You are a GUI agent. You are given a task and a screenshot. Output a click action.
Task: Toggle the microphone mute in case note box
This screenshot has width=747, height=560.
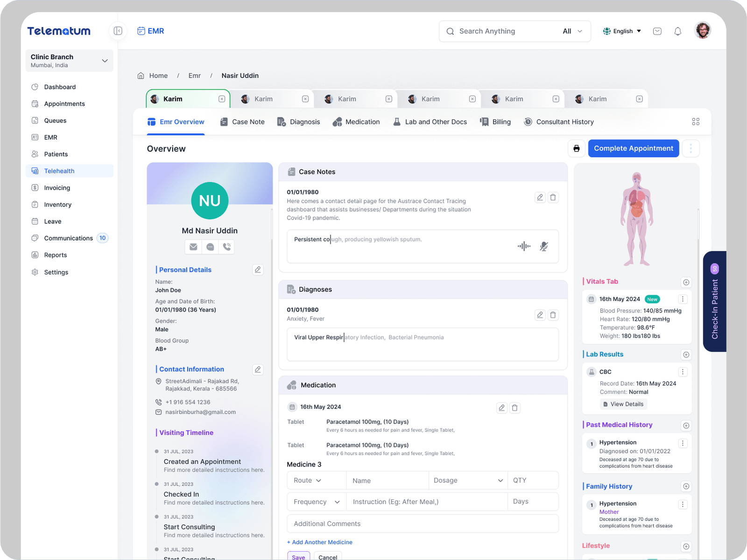(x=543, y=246)
